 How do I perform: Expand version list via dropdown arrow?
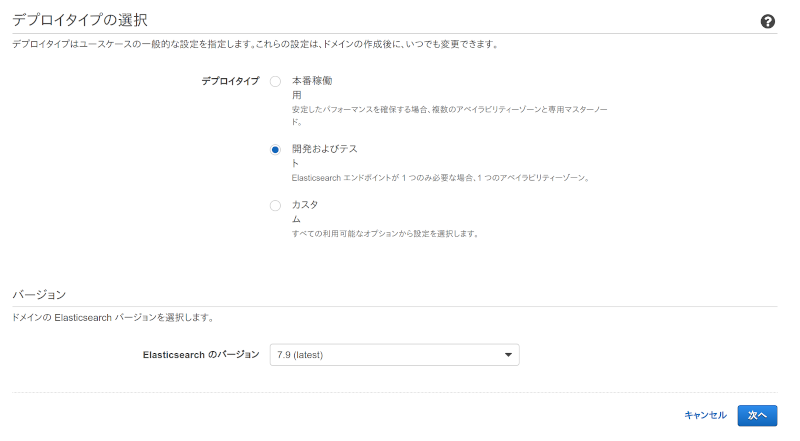click(508, 355)
